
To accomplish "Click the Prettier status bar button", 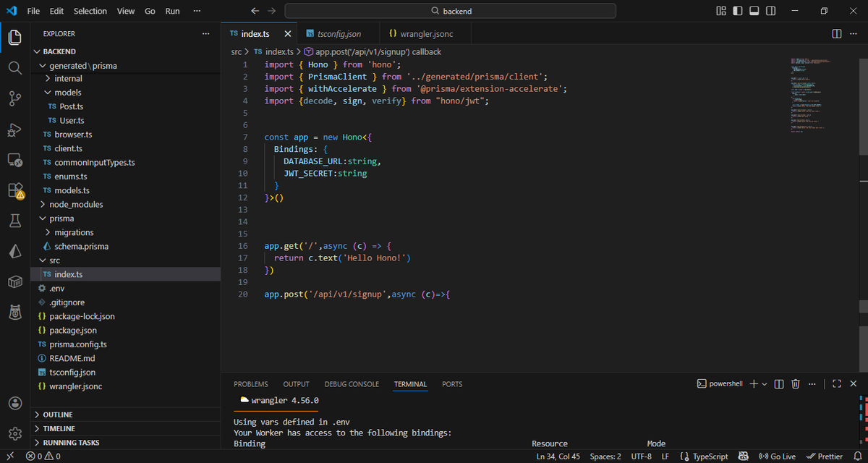I will (824, 456).
